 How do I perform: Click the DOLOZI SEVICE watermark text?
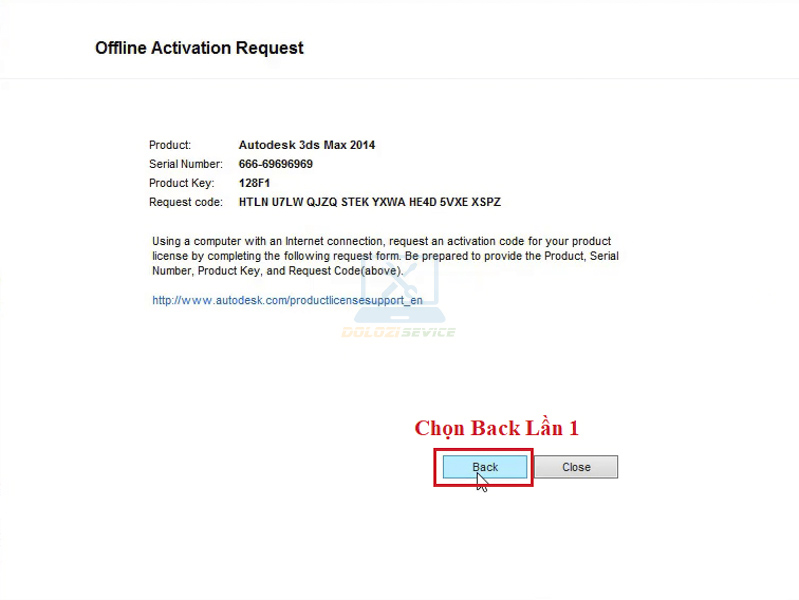(398, 332)
